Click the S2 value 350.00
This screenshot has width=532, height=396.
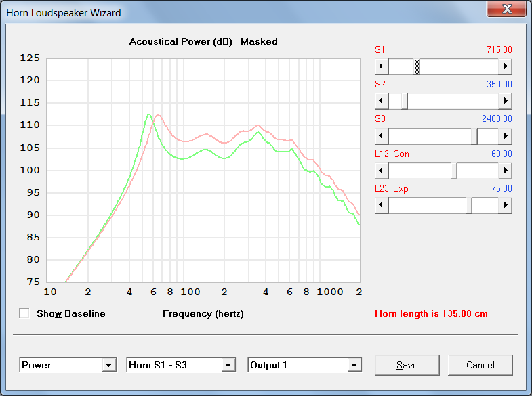tap(499, 85)
